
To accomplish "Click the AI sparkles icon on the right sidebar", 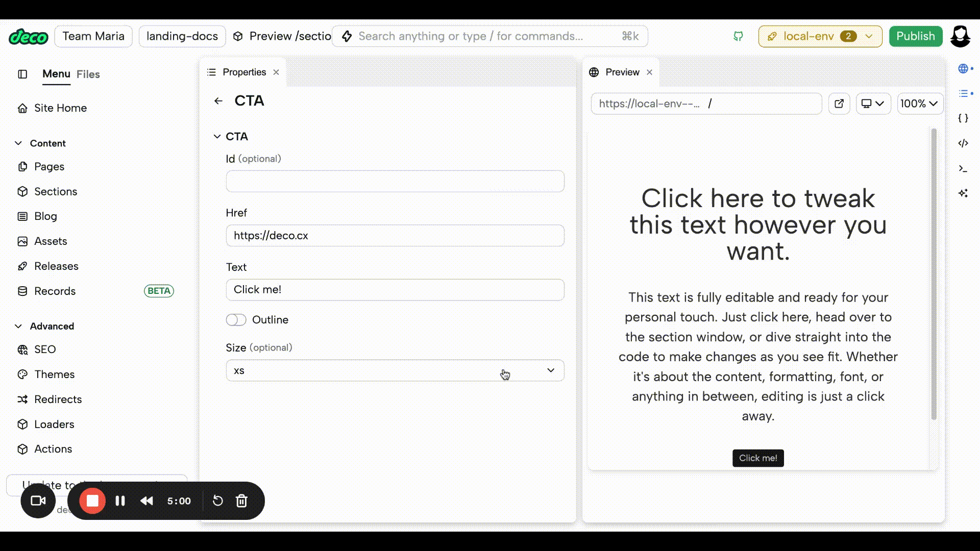I will pyautogui.click(x=964, y=193).
